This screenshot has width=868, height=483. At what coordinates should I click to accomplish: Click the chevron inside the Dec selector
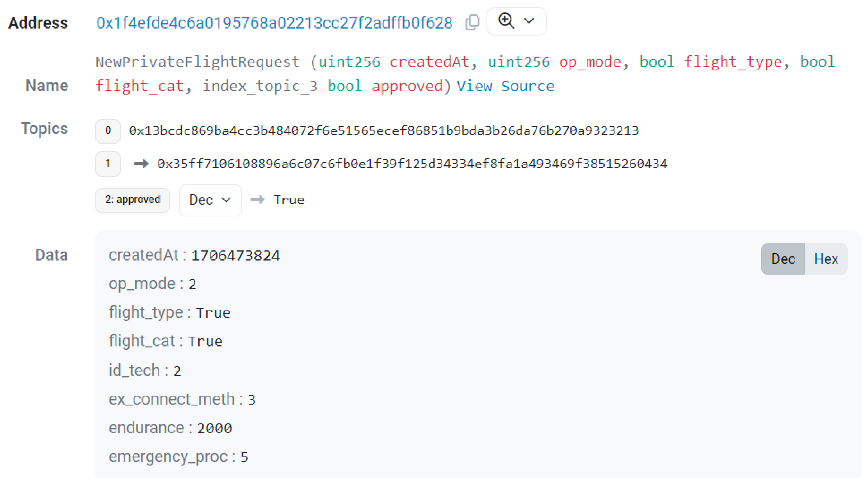coord(225,199)
